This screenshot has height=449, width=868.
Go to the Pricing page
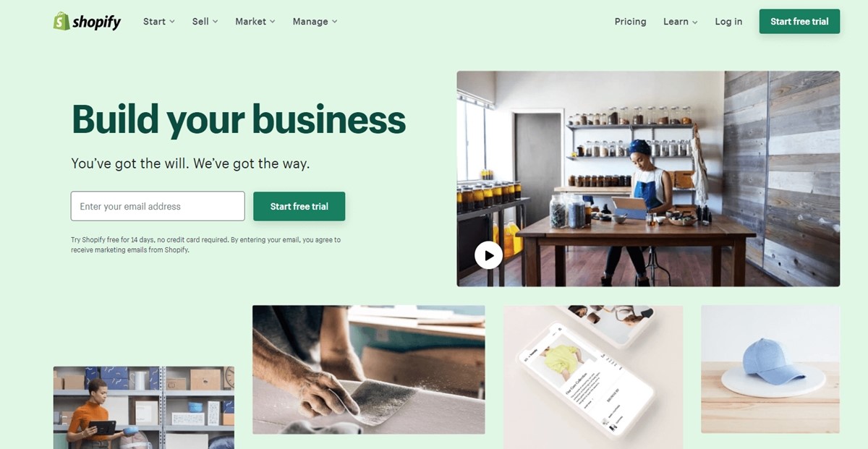tap(630, 22)
